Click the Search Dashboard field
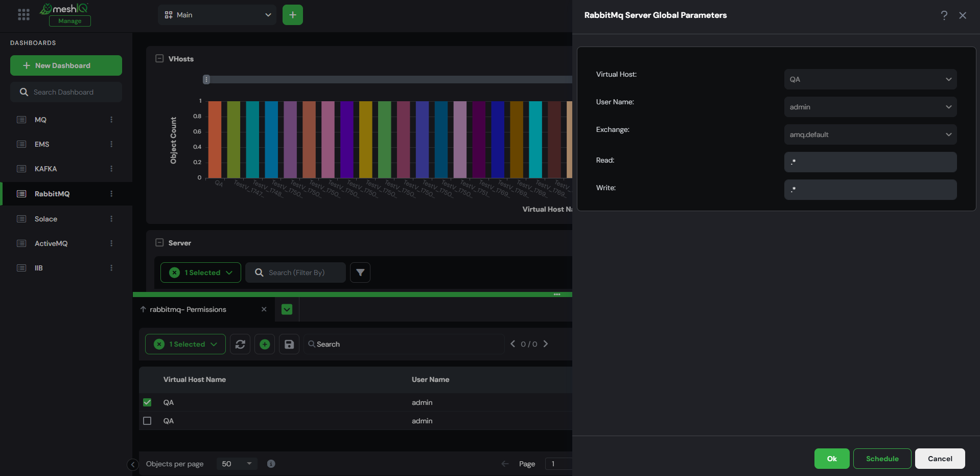This screenshot has height=476, width=980. click(x=66, y=92)
